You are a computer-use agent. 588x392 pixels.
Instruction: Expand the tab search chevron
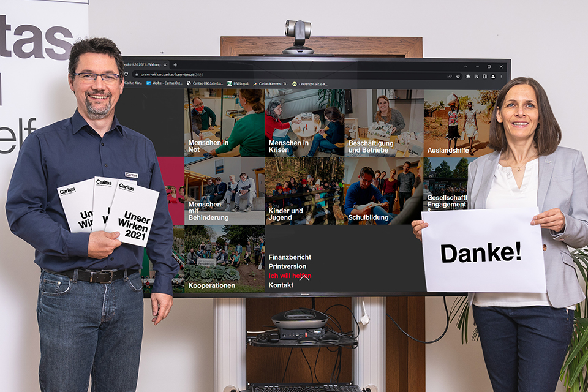tap(466, 66)
